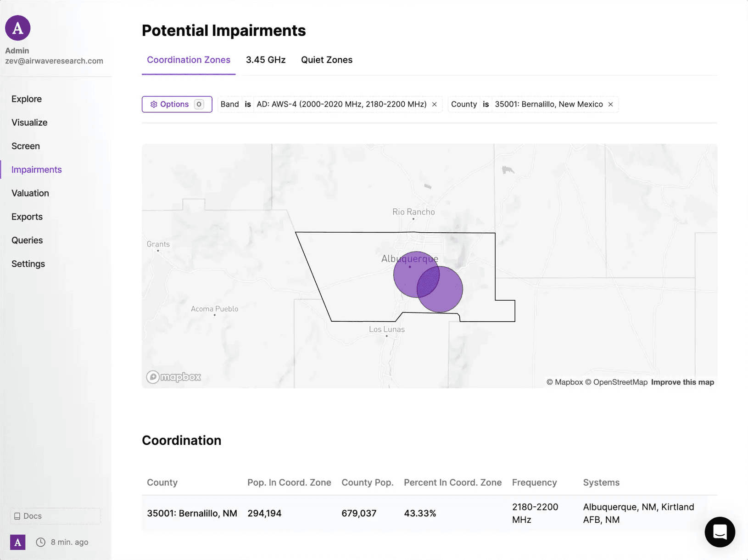The image size is (748, 560).
Task: Open the Options filter button
Action: pos(177,104)
